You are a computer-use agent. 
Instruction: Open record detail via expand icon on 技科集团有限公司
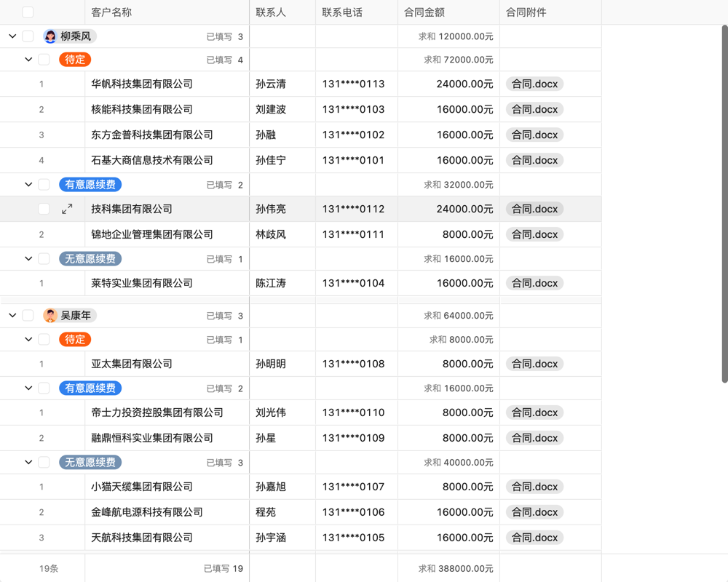pyautogui.click(x=67, y=209)
